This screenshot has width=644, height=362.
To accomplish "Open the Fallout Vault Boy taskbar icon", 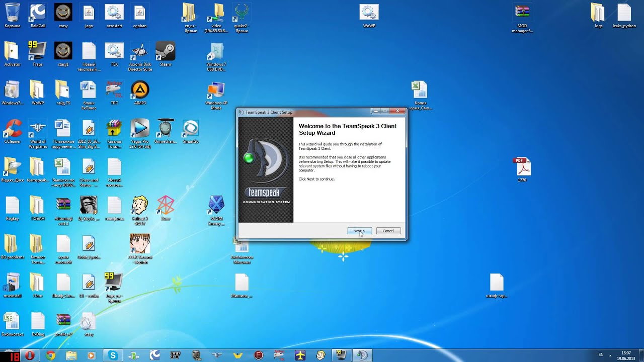I will 321,355.
